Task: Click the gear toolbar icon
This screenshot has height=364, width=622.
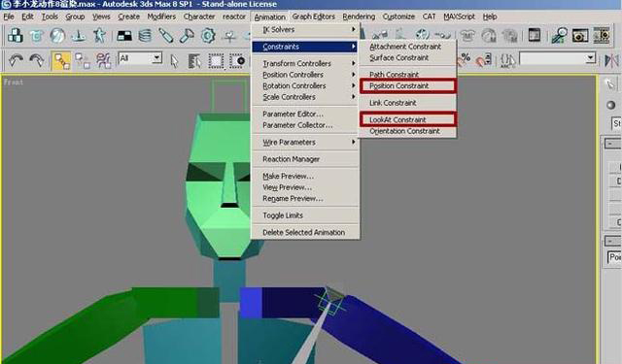Action: pos(208,36)
